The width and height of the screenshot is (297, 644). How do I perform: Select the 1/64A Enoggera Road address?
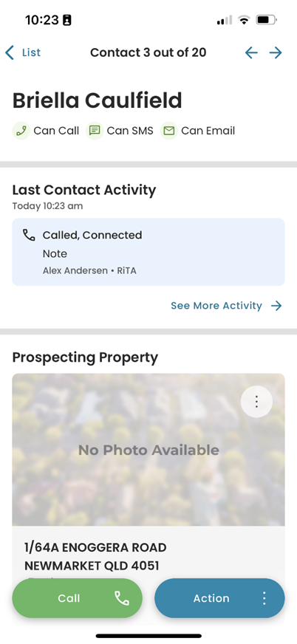(96, 557)
